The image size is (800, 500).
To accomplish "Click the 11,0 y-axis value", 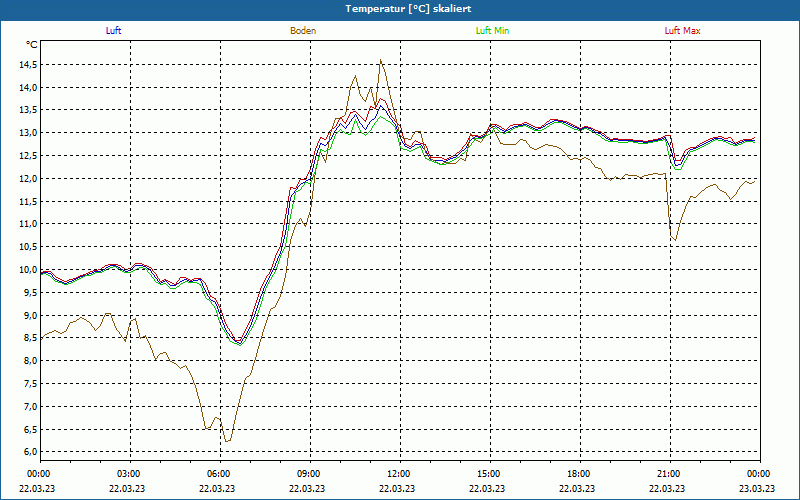I will (x=29, y=224).
